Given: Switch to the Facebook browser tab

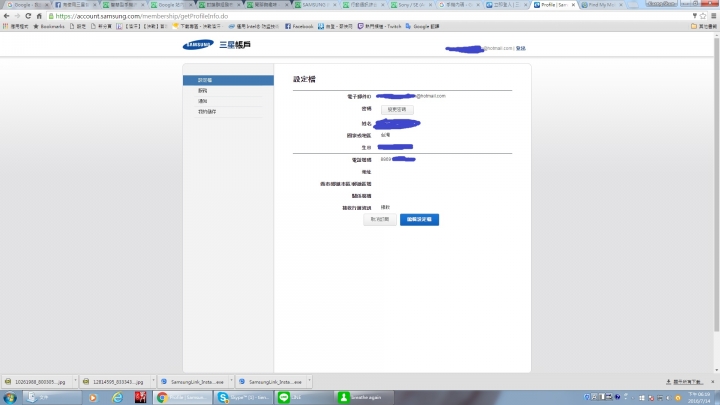Looking at the screenshot, I should 76,5.
